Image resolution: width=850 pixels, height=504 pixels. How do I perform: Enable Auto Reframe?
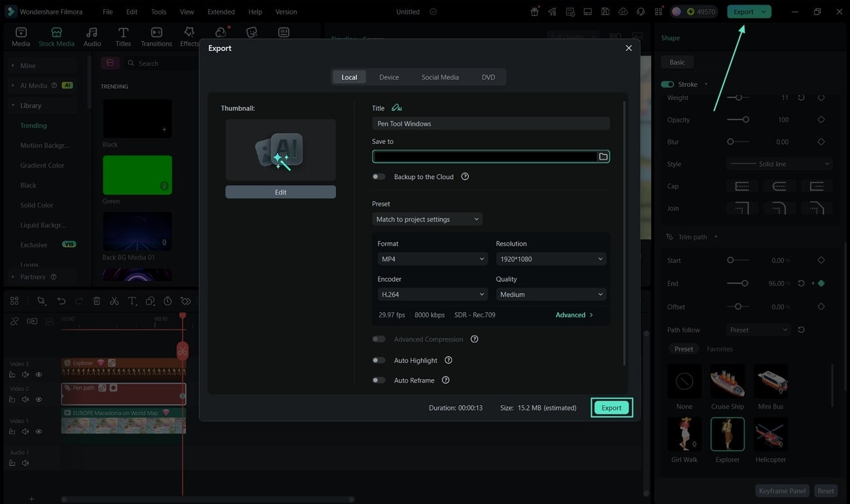[379, 380]
